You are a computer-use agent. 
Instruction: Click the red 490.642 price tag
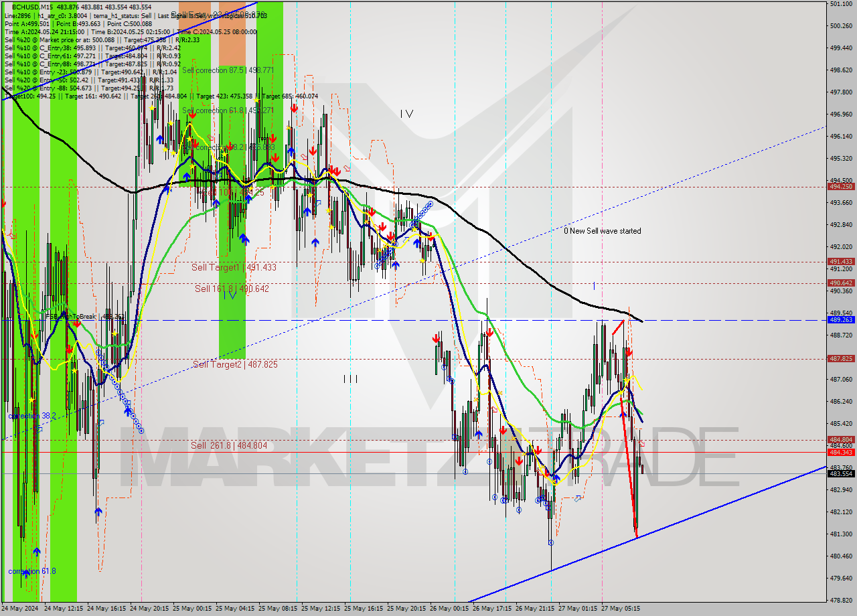841,283
